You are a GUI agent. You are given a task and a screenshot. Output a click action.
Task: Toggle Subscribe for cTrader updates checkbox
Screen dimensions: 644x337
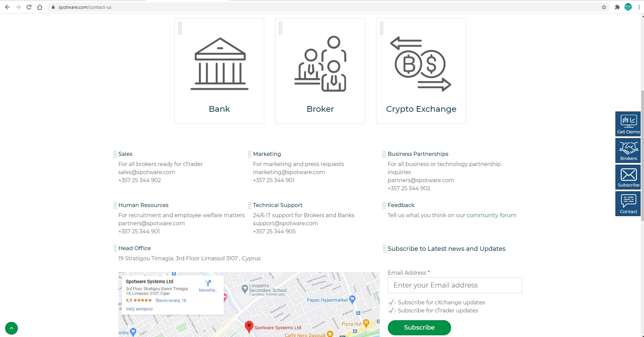coord(391,310)
